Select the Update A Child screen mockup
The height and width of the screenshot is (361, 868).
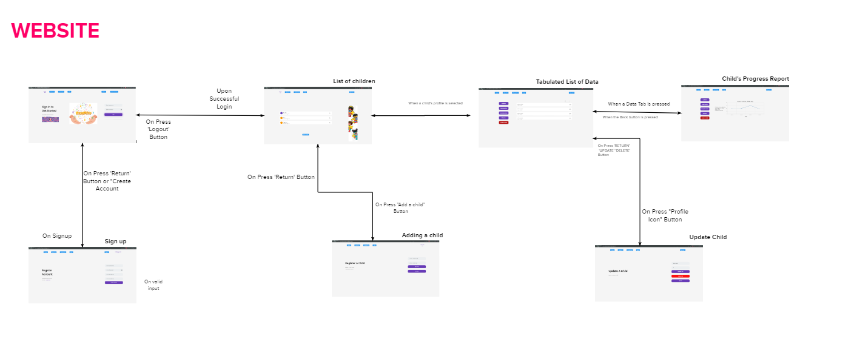click(x=649, y=272)
